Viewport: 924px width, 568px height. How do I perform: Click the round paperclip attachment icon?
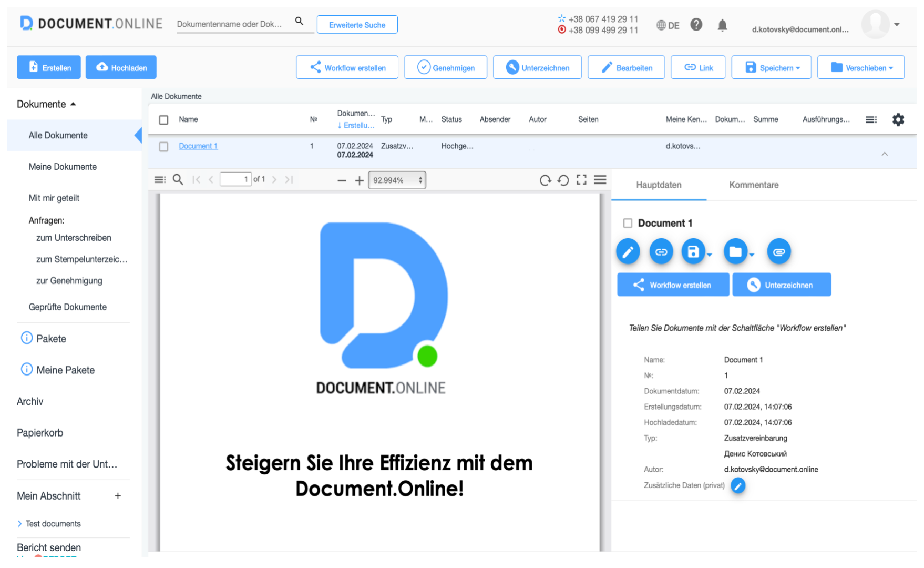coord(778,252)
